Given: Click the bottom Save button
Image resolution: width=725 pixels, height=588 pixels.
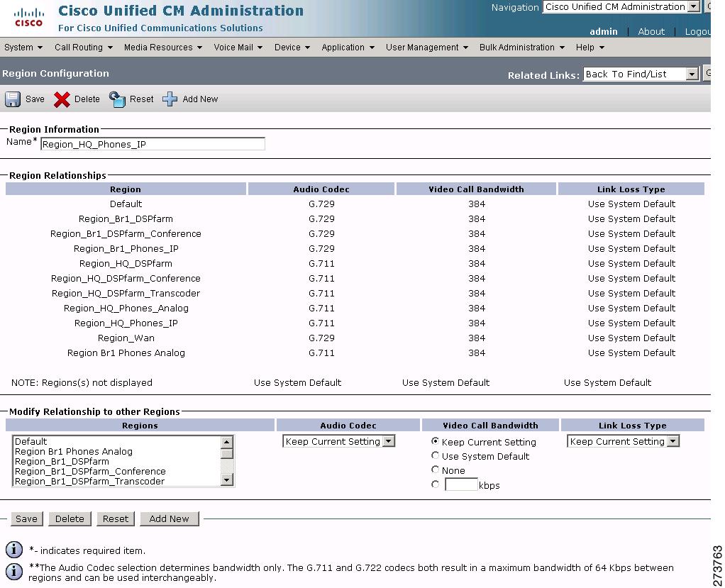Looking at the screenshot, I should click(x=27, y=518).
